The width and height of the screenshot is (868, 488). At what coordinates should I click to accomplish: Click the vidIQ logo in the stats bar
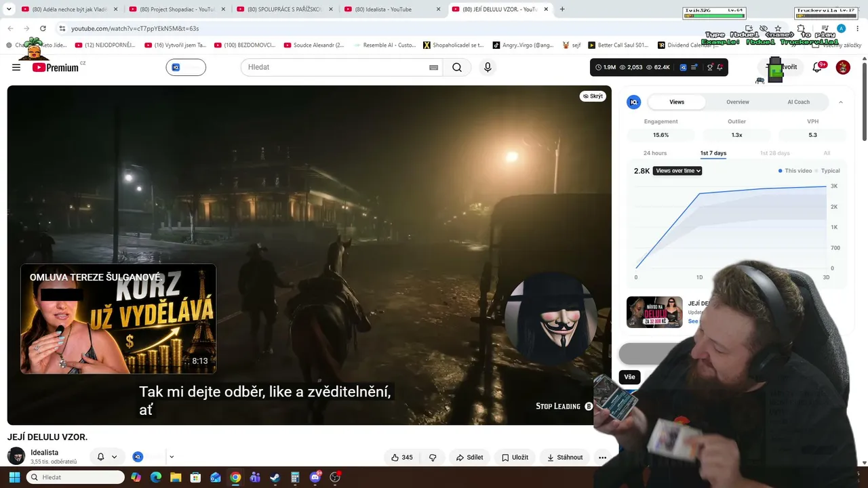tap(683, 67)
